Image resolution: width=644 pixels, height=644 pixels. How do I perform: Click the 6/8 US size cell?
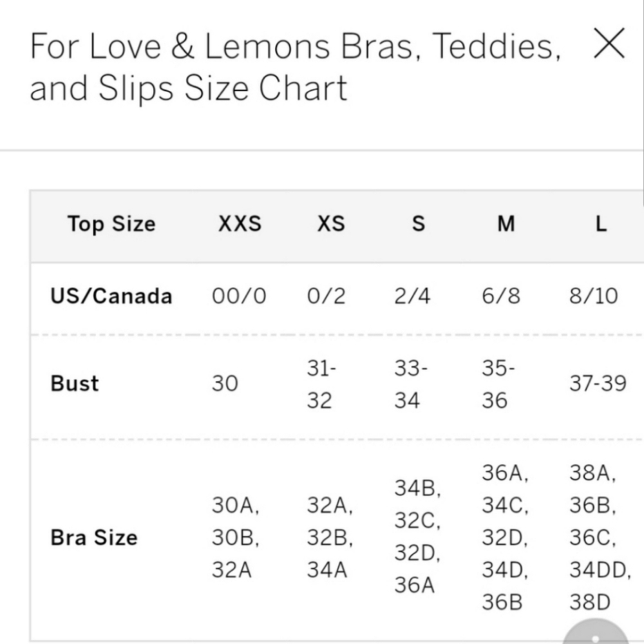pos(501,296)
